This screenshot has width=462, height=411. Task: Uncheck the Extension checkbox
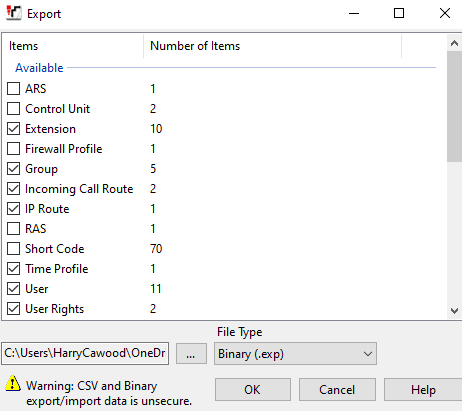(13, 129)
